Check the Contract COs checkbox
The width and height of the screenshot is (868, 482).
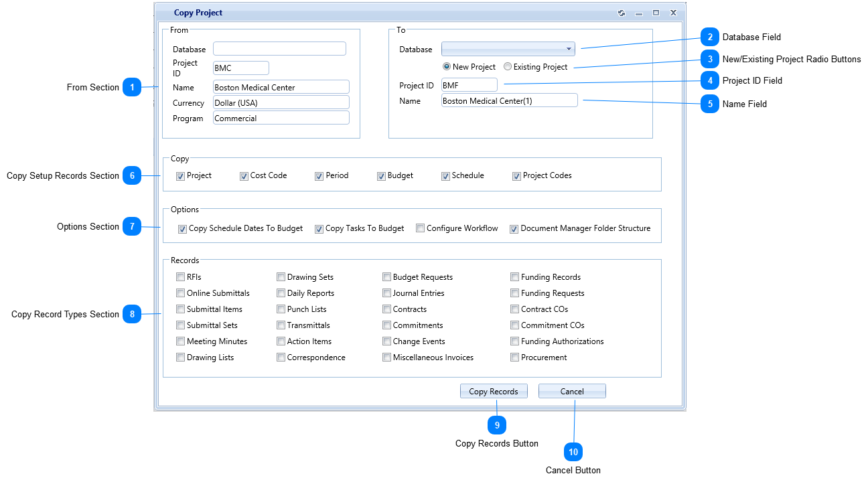[x=515, y=309]
